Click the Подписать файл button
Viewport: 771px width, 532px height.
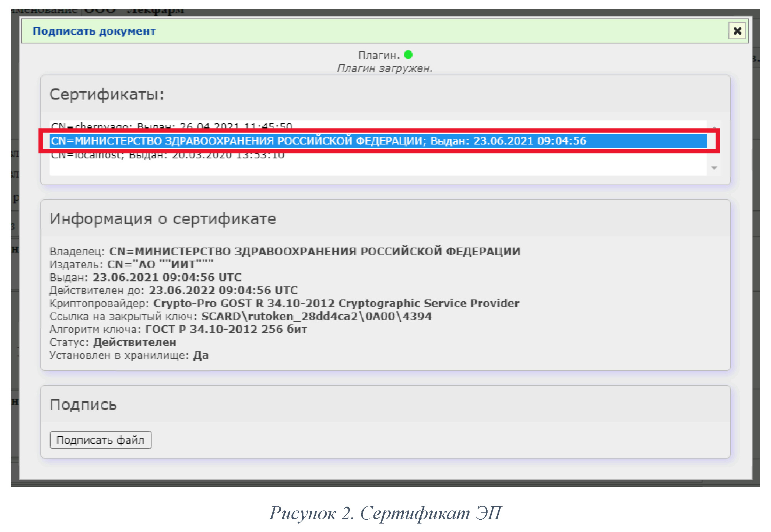coord(100,440)
